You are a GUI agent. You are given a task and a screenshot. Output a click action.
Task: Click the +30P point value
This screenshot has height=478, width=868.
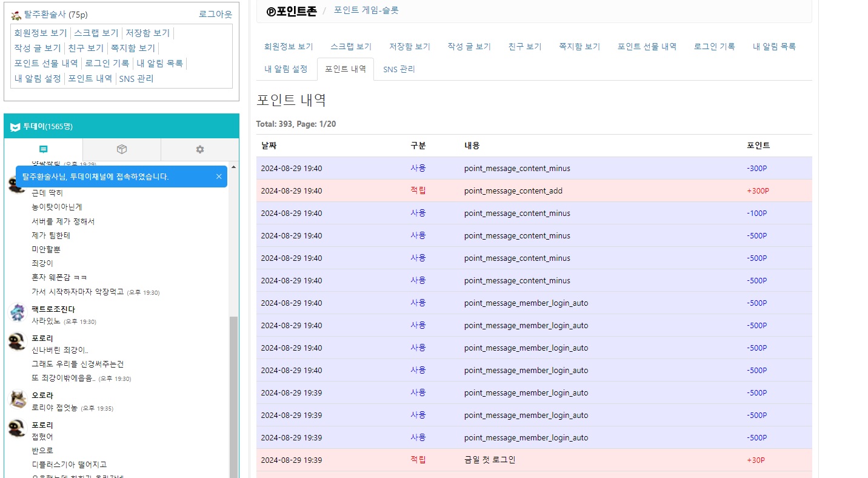(756, 460)
